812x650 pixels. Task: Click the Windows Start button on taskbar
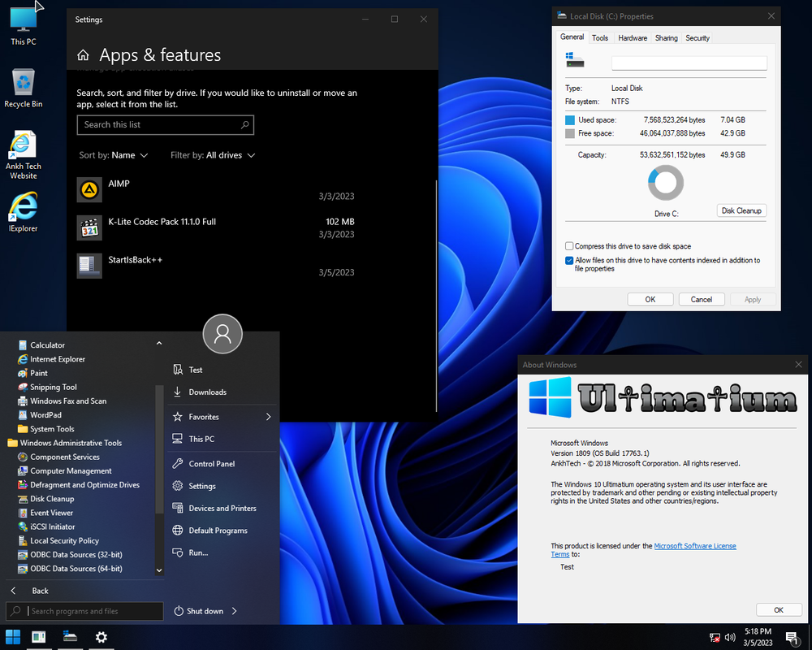[13, 637]
